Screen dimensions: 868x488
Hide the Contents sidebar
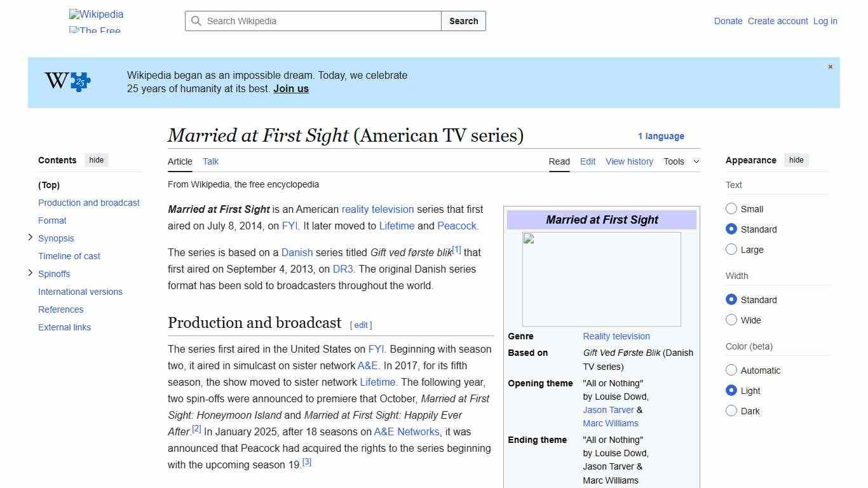tap(96, 160)
